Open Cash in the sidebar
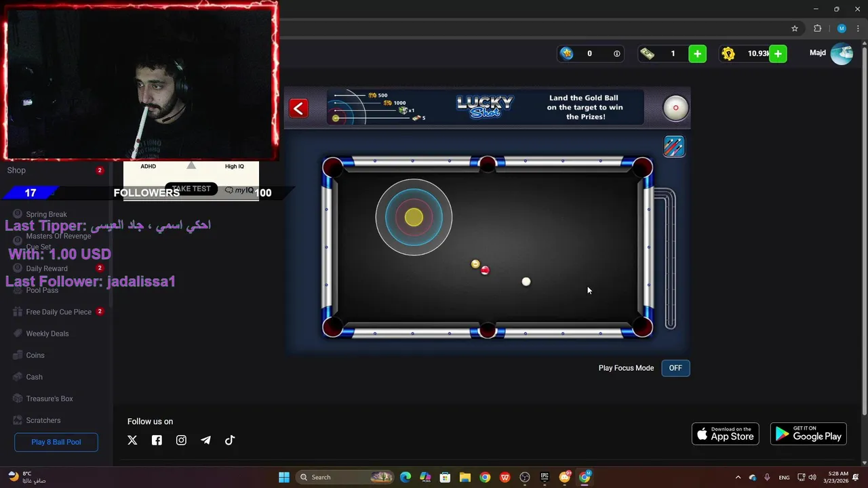This screenshot has width=868, height=488. coord(34,377)
